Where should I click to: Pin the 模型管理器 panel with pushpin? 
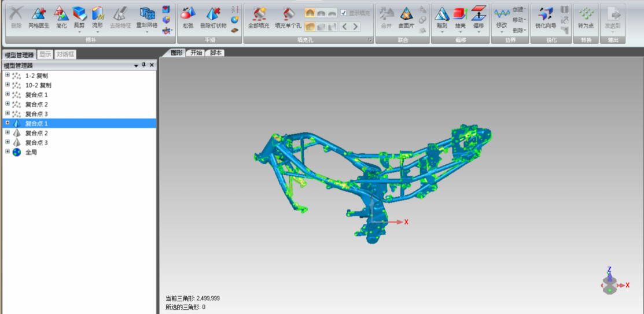tap(144, 65)
